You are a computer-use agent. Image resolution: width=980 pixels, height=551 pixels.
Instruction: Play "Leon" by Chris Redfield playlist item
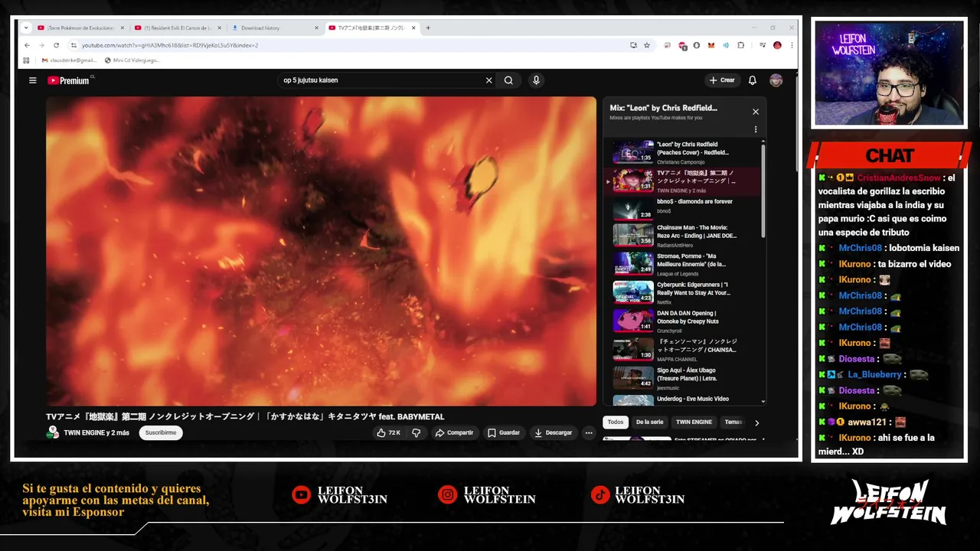pyautogui.click(x=685, y=152)
